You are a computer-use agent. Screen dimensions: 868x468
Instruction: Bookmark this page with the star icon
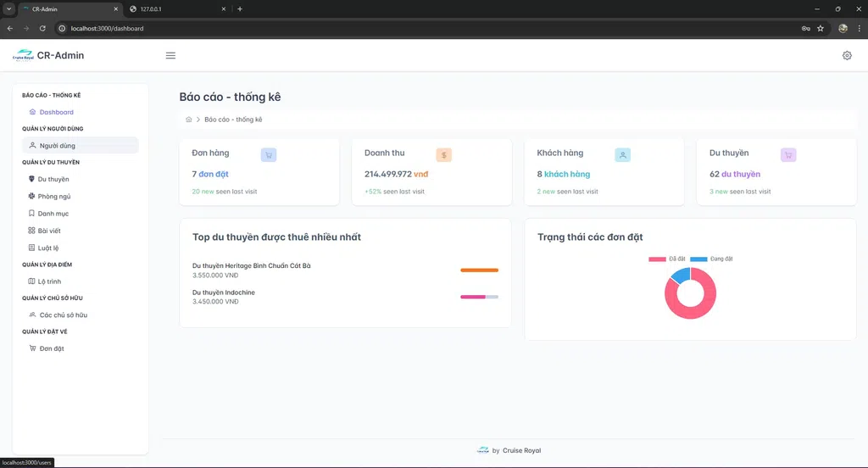coord(821,28)
